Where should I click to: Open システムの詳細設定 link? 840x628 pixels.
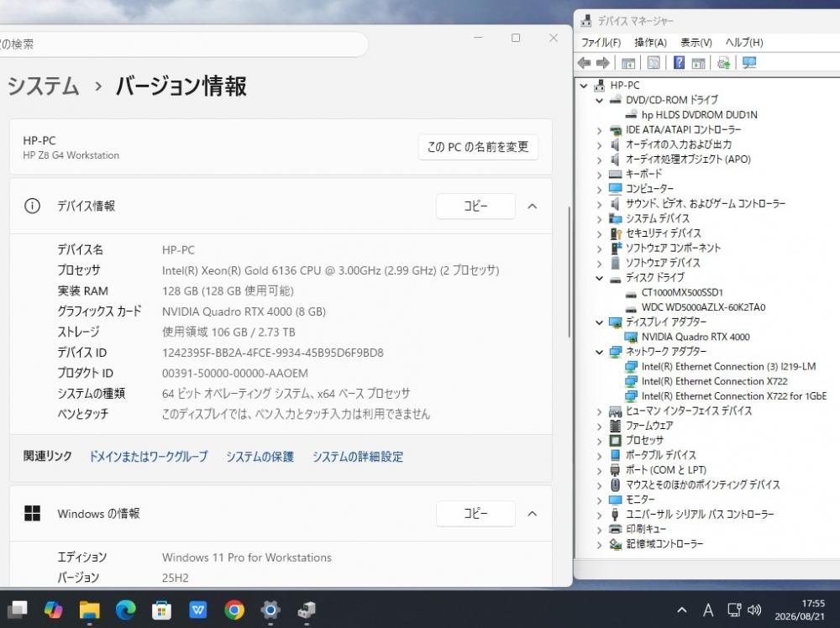[358, 457]
